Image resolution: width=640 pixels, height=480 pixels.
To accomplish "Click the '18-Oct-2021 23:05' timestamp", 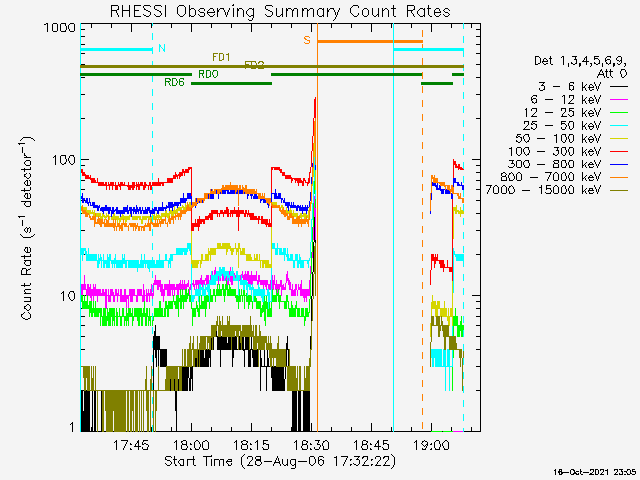I will point(595,472).
